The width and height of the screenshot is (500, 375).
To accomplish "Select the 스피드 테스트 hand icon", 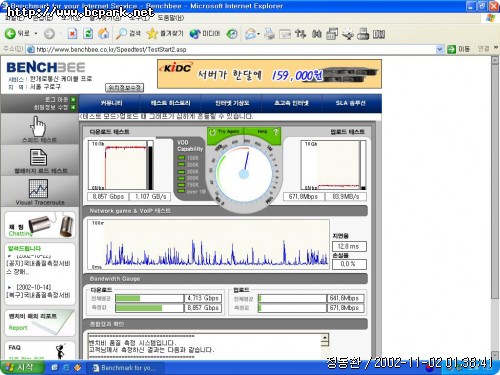I will click(x=39, y=126).
